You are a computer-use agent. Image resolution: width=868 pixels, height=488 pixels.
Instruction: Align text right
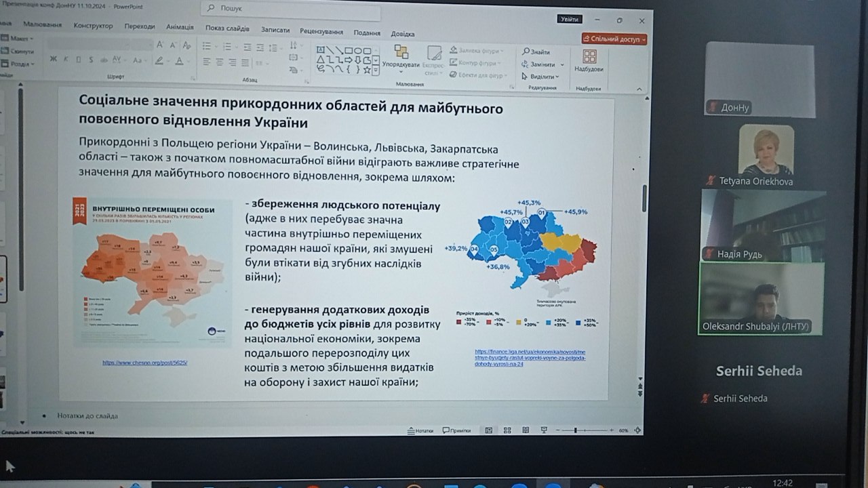[x=232, y=62]
